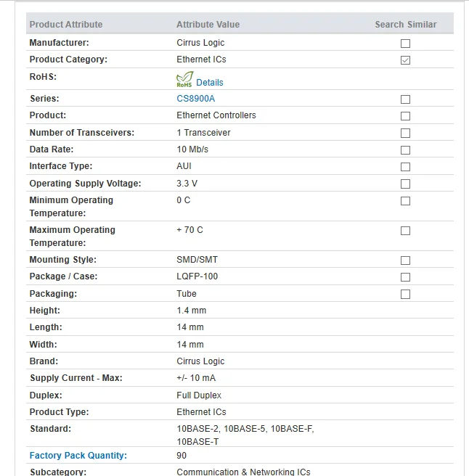Click the Subcategory: label
Screen dimensions: 469x476
click(x=58, y=472)
